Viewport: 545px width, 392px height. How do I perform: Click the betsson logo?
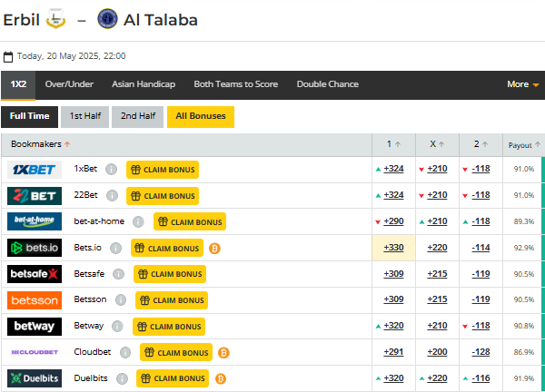click(35, 300)
